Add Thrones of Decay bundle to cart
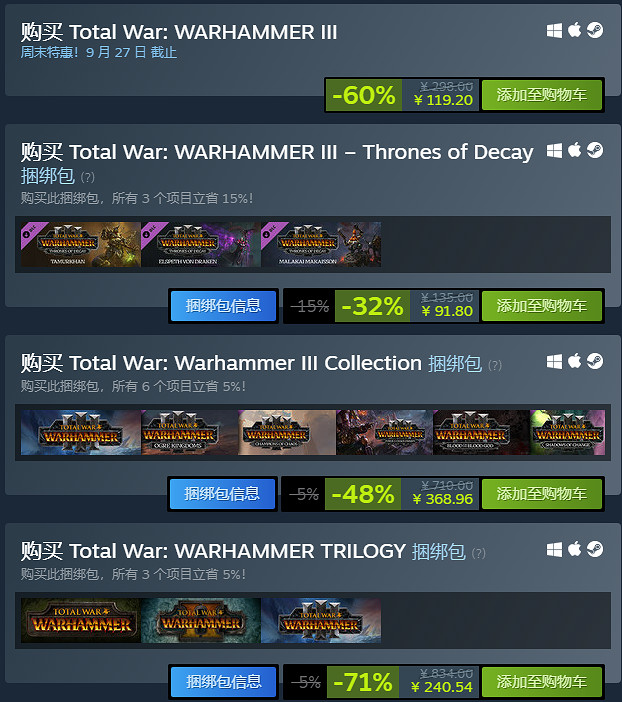The image size is (622, 702). click(x=542, y=306)
